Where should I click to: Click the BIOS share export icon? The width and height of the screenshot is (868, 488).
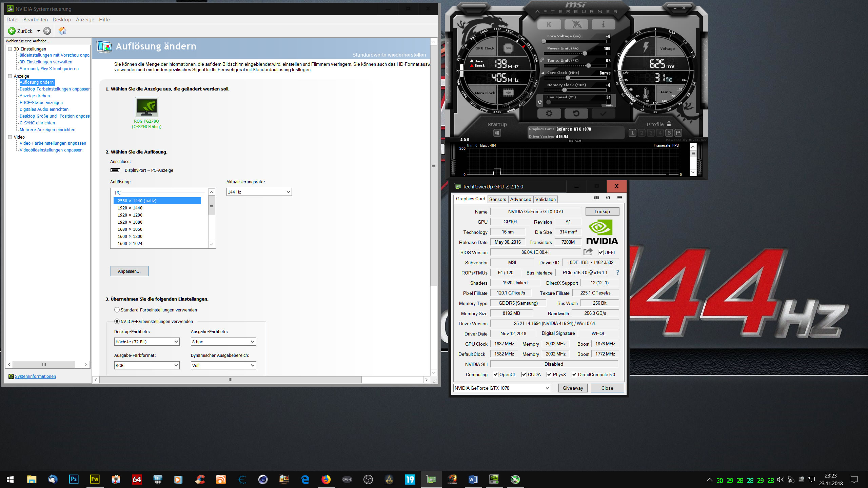(588, 252)
